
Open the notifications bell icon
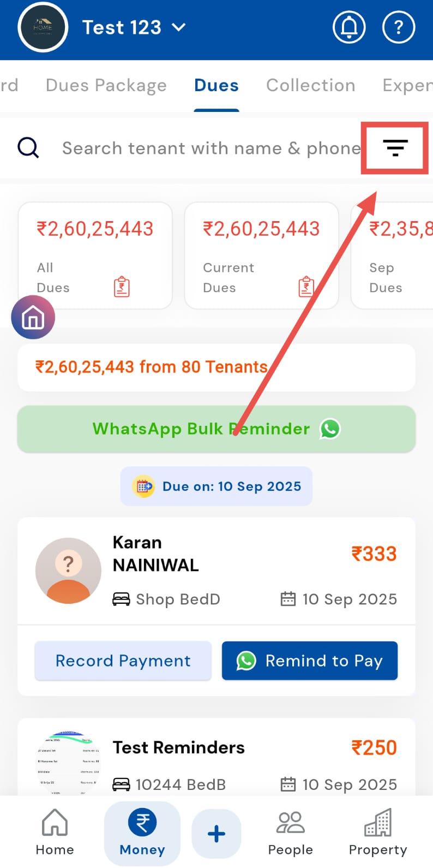point(349,27)
